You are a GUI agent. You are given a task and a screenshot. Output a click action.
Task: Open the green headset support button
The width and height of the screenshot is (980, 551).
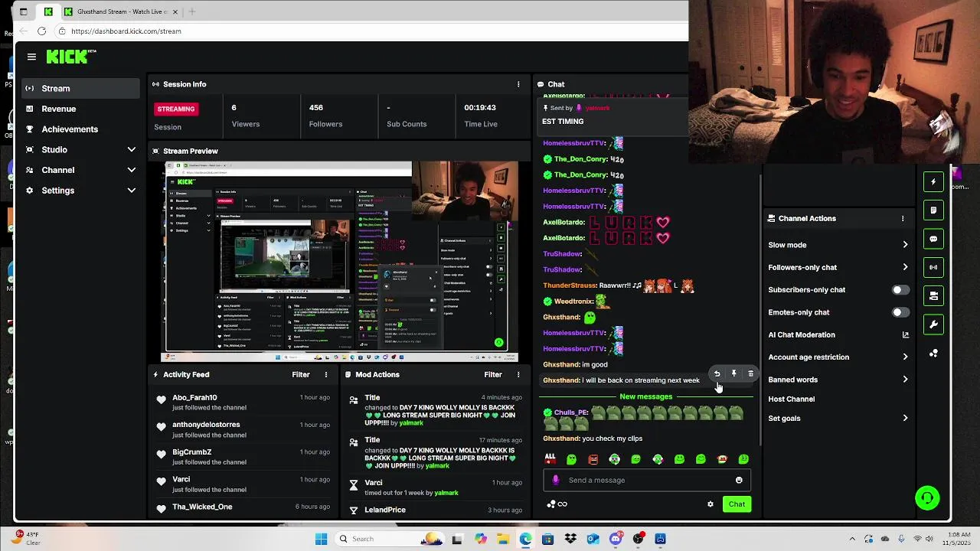coord(927,498)
